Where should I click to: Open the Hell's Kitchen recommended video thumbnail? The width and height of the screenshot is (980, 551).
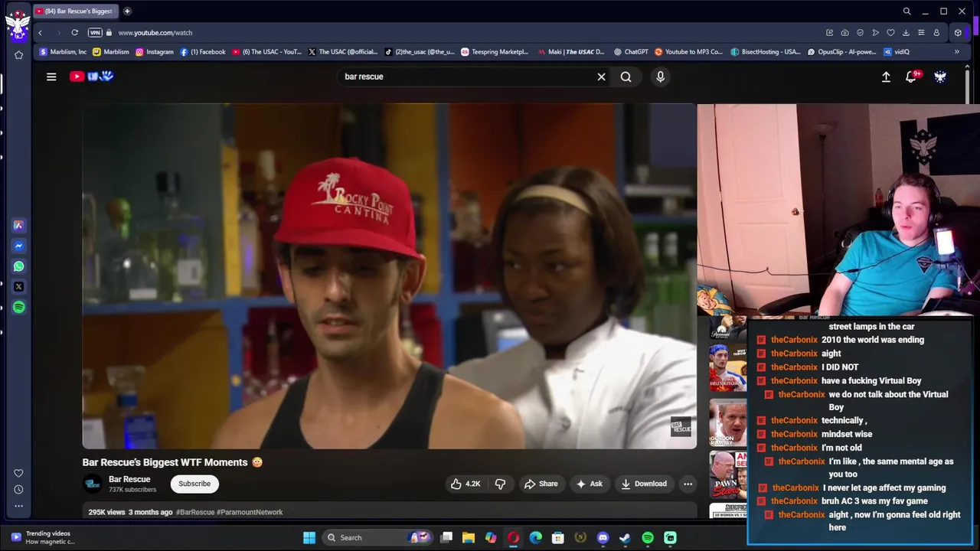[727, 367]
